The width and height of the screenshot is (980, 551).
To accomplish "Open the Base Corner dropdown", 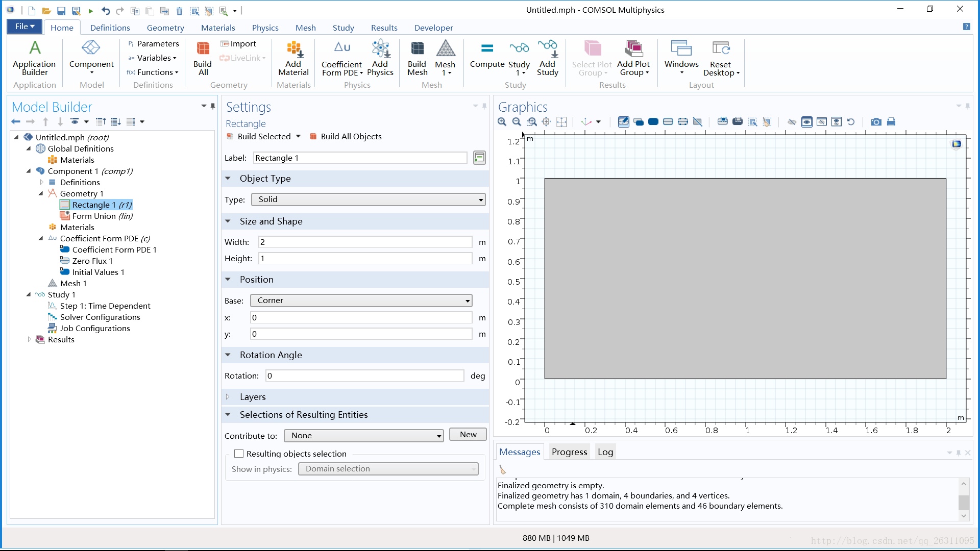I will click(361, 300).
